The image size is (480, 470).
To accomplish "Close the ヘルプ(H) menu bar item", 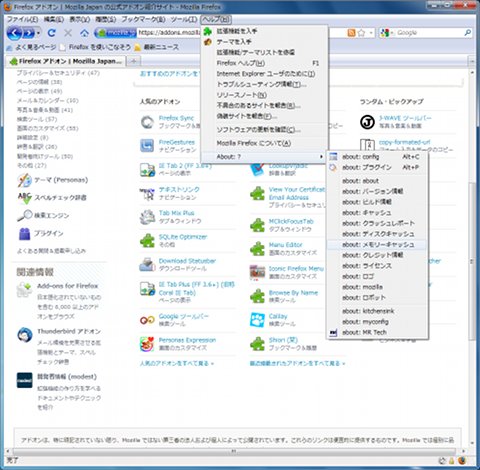I will click(x=216, y=19).
